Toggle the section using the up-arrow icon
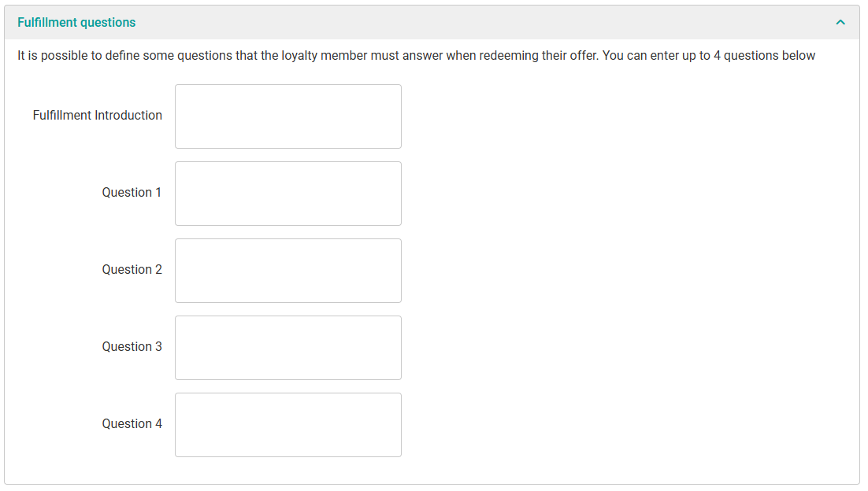The image size is (868, 491). click(x=840, y=23)
